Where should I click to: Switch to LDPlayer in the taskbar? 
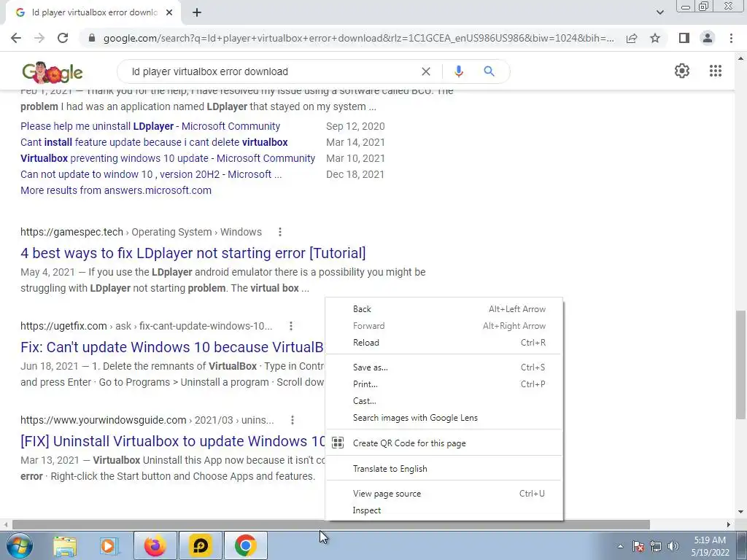[x=200, y=545]
